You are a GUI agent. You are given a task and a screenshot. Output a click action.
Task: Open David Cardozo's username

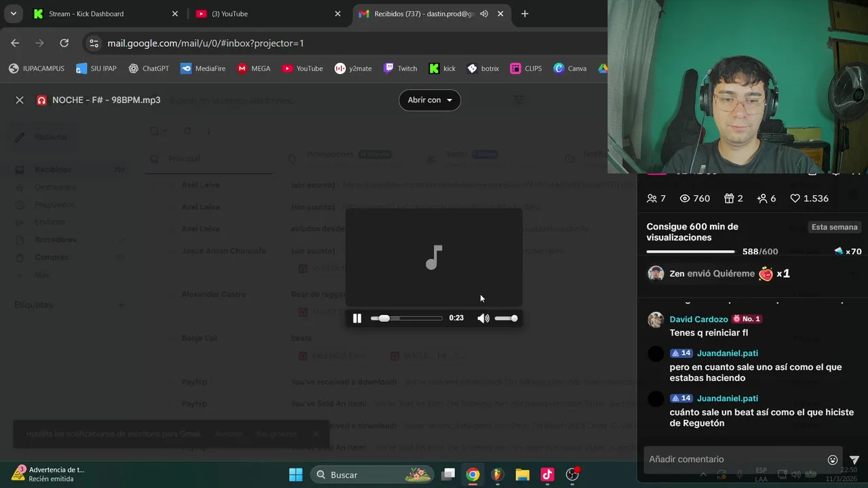pos(698,319)
